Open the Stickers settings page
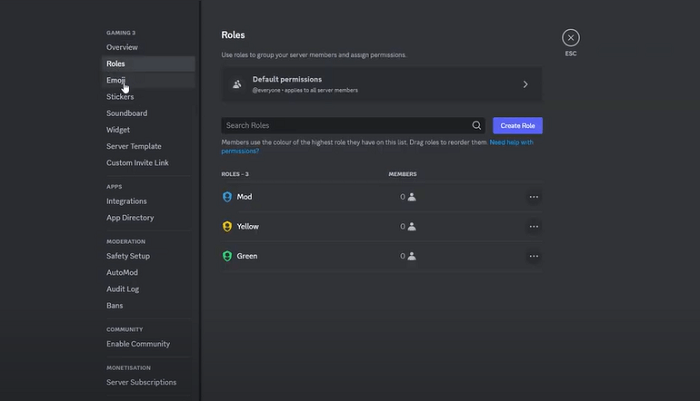This screenshot has height=401, width=700. click(x=120, y=96)
